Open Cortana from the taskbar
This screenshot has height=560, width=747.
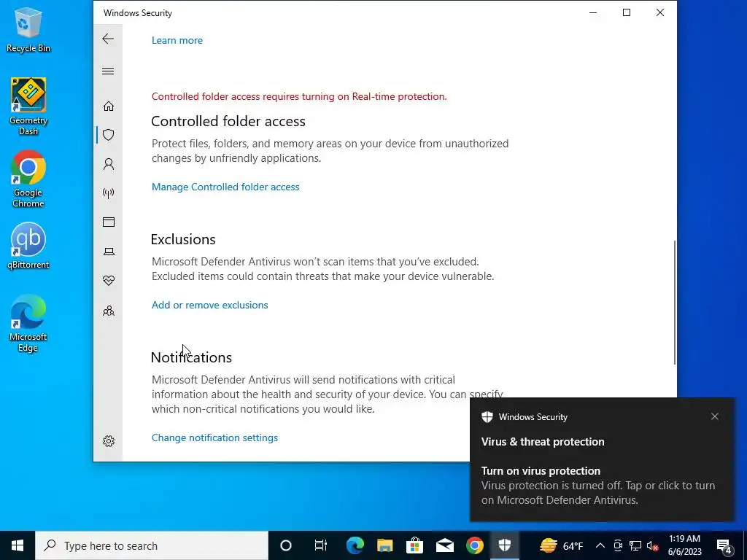pyautogui.click(x=286, y=545)
